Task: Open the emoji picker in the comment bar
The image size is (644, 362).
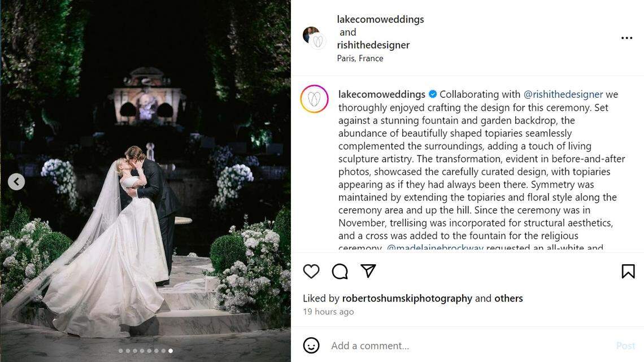Action: click(311, 345)
